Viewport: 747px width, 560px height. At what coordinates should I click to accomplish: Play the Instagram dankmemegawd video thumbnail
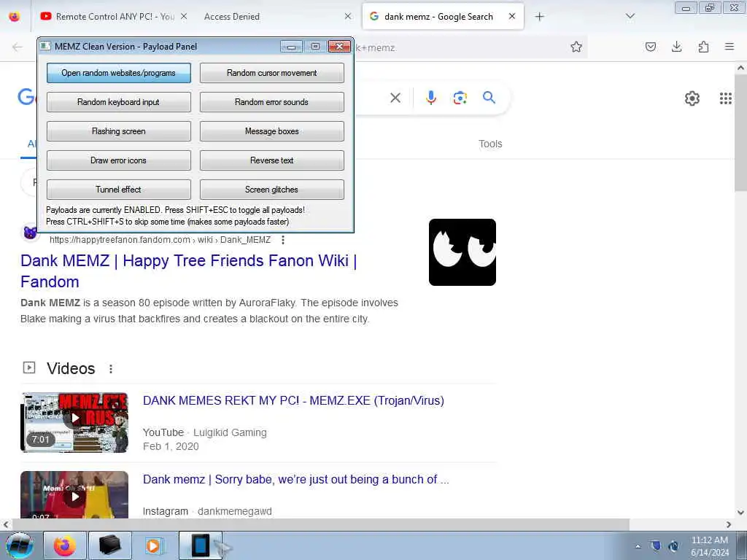pos(74,494)
